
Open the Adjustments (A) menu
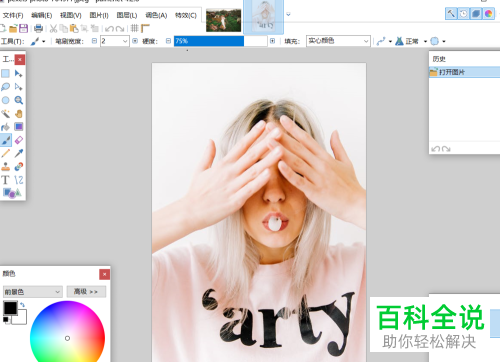[x=156, y=15]
